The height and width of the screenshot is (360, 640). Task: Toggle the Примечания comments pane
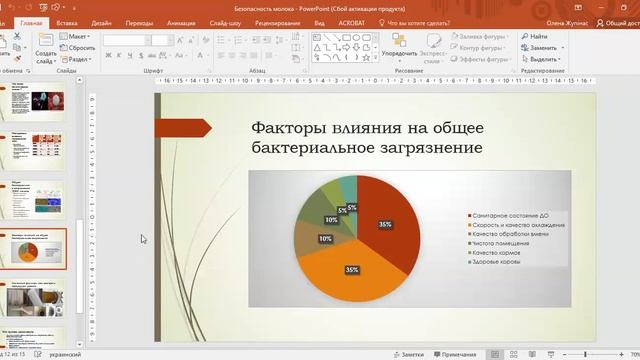[x=455, y=354]
